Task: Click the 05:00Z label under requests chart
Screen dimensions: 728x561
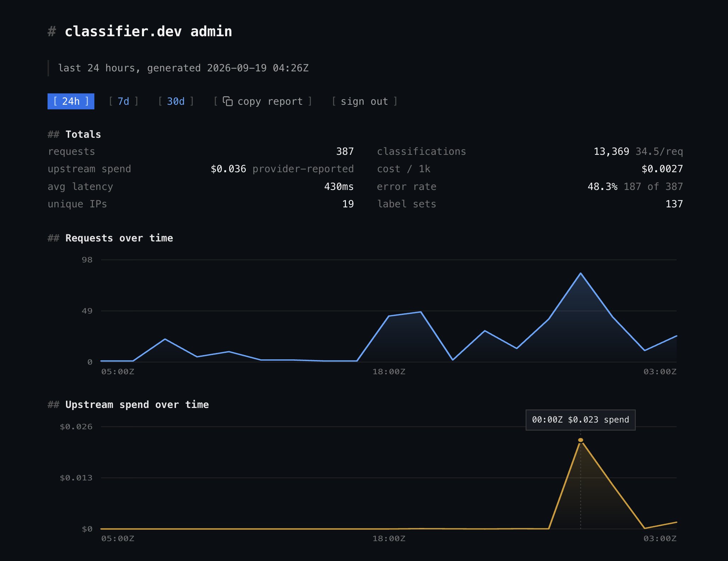Action: tap(118, 372)
